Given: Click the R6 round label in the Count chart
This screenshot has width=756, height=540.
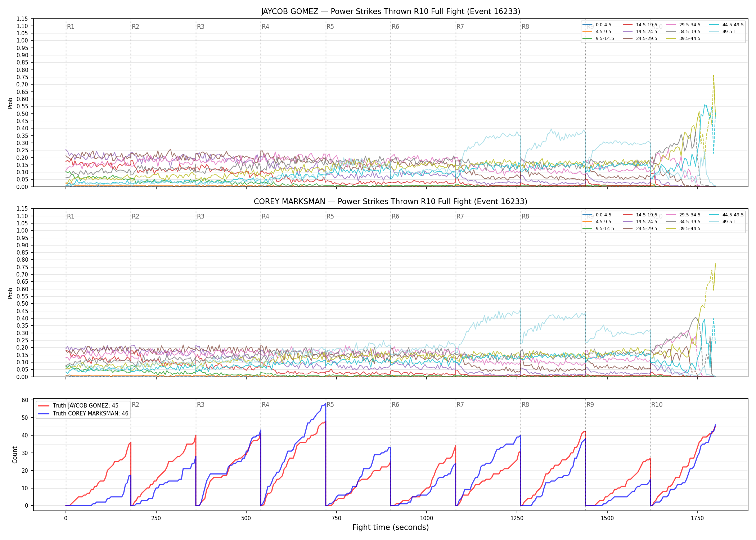Looking at the screenshot, I should pos(395,405).
